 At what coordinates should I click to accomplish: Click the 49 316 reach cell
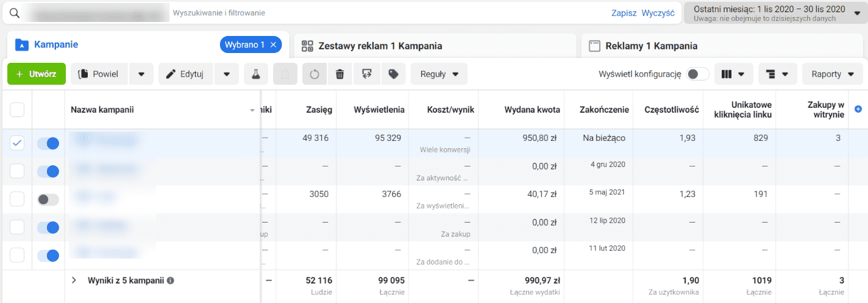(315, 138)
